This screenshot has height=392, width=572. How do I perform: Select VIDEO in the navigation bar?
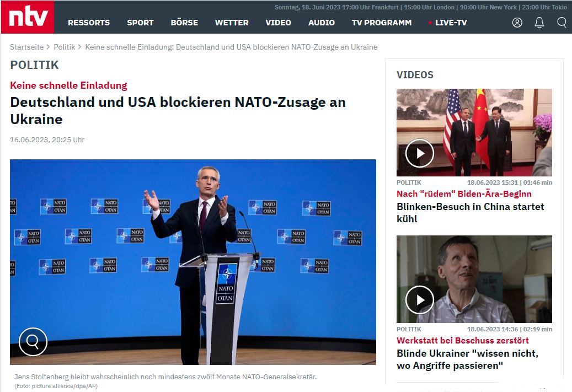click(x=279, y=23)
